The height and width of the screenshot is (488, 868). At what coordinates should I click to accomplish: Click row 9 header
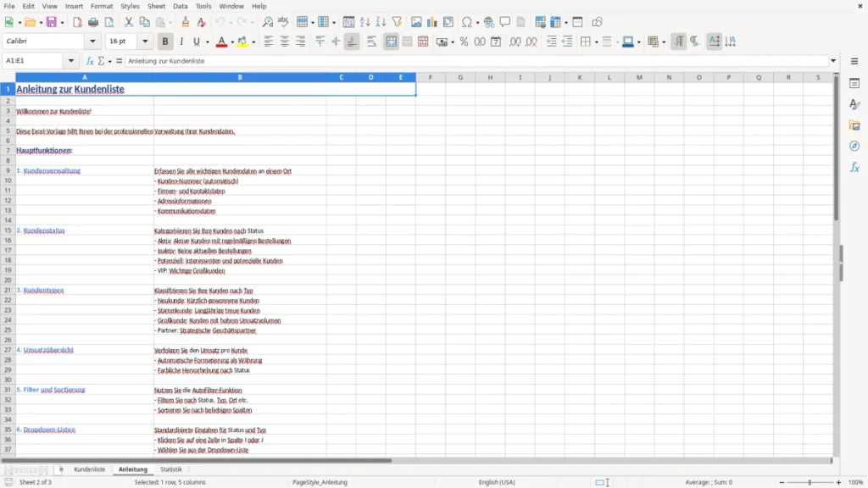8,170
